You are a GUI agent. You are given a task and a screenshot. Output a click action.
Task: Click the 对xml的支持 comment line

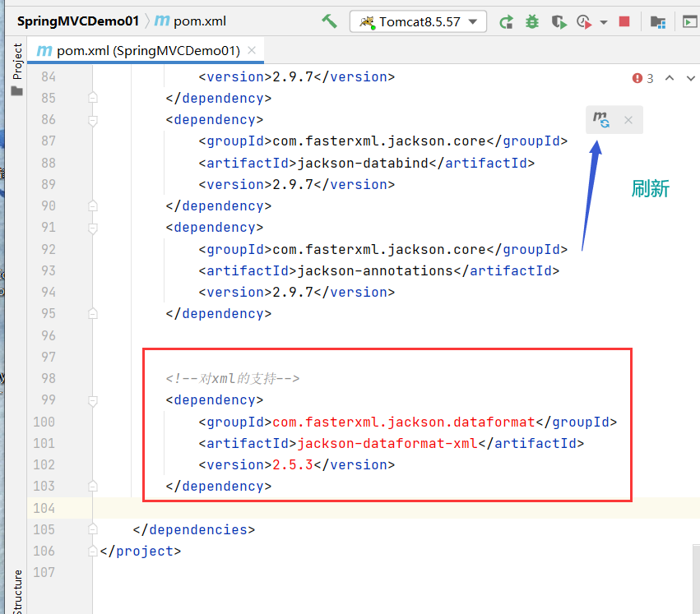coord(232,378)
